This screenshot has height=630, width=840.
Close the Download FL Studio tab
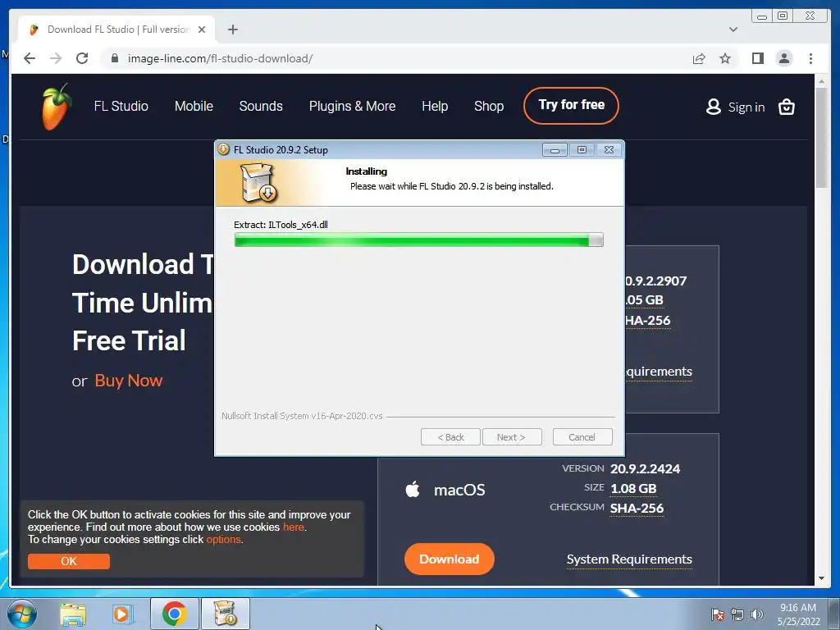pyautogui.click(x=202, y=30)
